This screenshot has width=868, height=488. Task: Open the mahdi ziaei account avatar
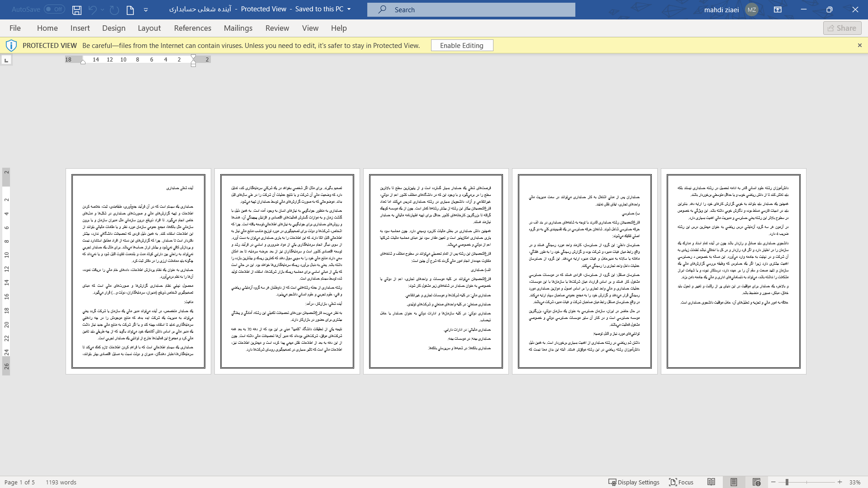752,9
